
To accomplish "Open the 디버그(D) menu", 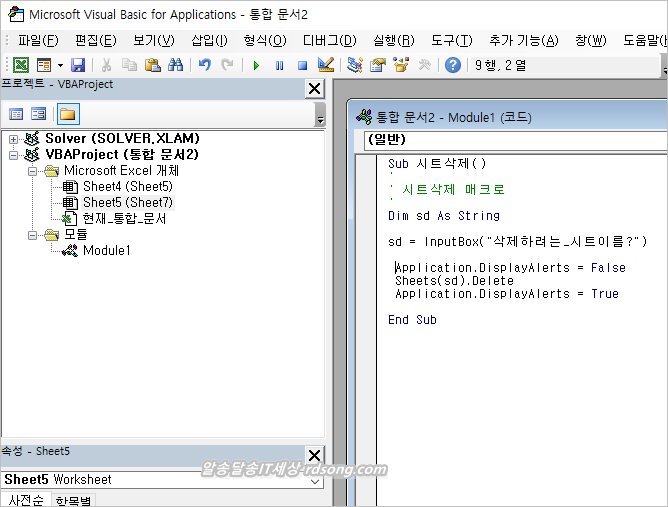I will click(329, 40).
